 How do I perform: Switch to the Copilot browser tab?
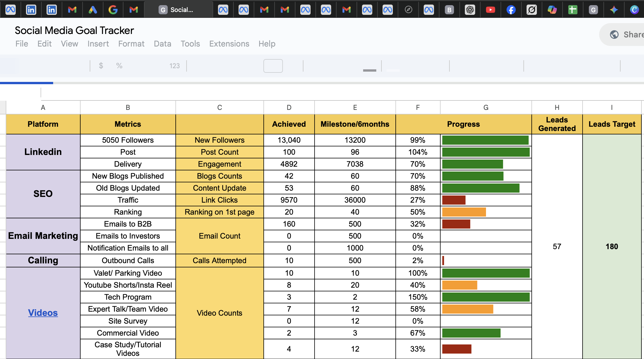(552, 10)
